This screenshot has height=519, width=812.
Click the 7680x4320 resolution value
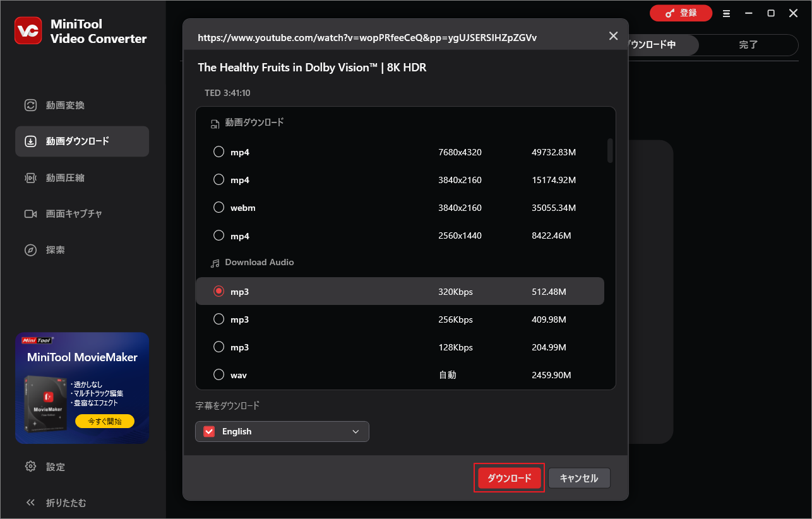[460, 152]
